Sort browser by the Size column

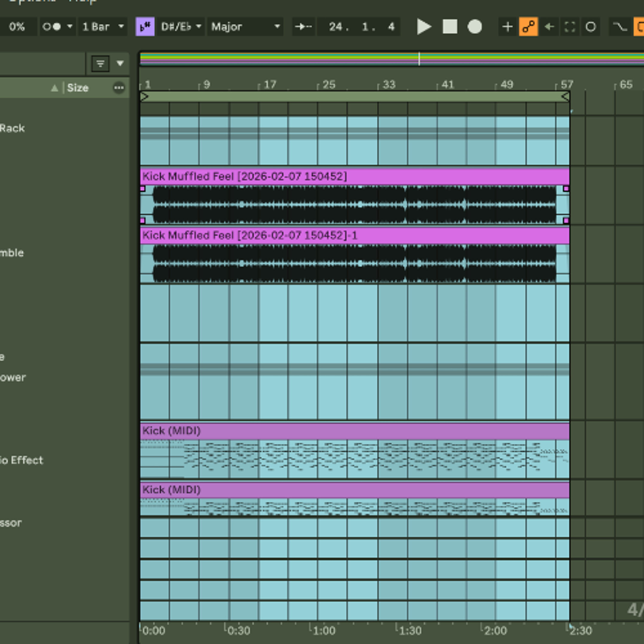[78, 88]
